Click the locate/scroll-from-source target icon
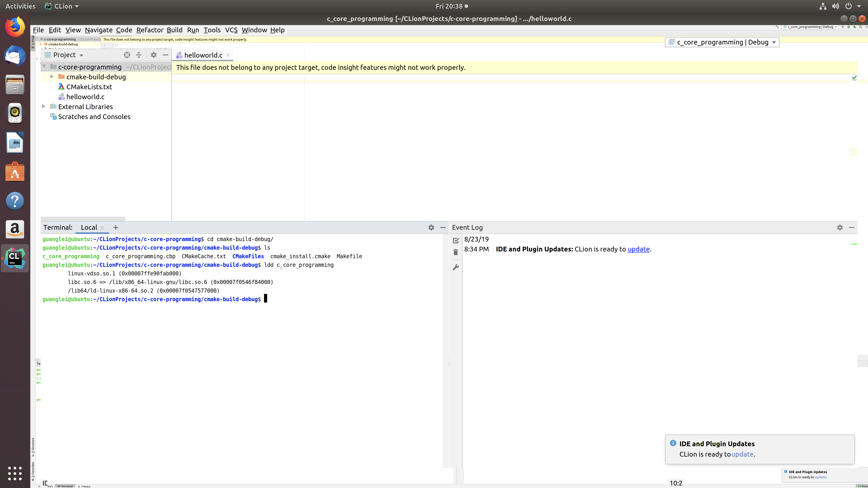Viewport: 868px width, 488px height. [x=127, y=55]
